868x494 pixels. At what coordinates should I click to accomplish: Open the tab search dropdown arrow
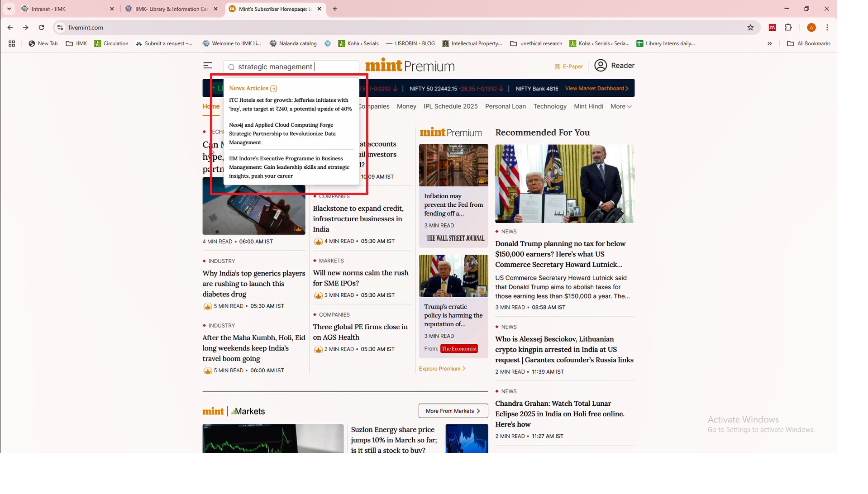(x=9, y=9)
